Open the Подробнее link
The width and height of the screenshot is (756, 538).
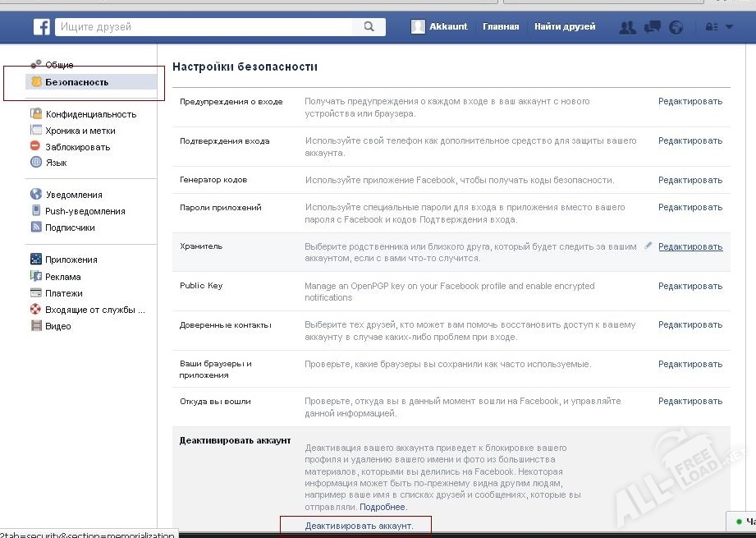(x=383, y=507)
